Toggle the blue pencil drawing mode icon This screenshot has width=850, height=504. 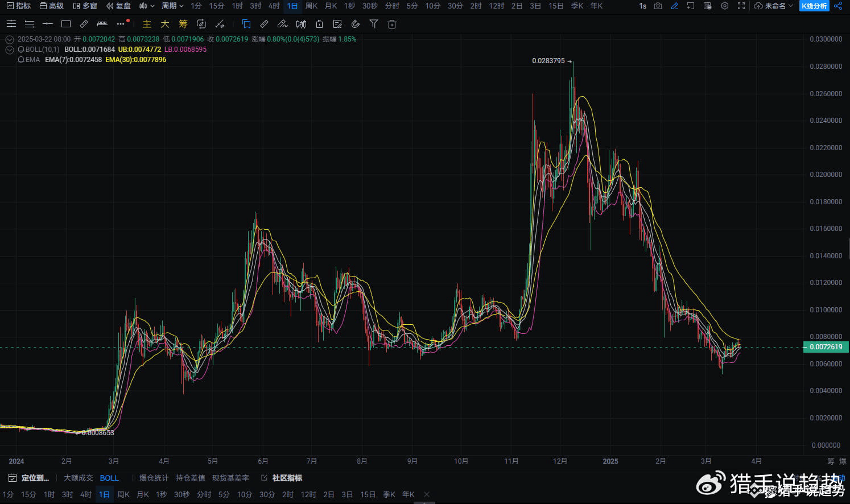pyautogui.click(x=675, y=6)
